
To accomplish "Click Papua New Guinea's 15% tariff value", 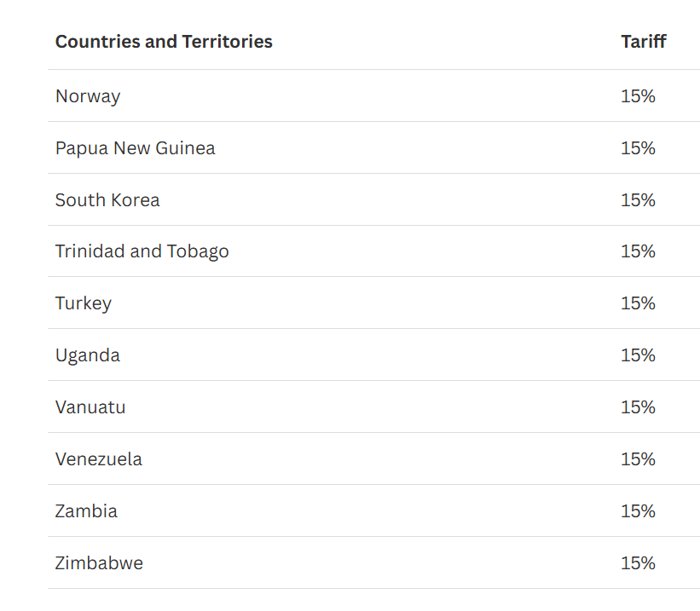I will (x=638, y=148).
